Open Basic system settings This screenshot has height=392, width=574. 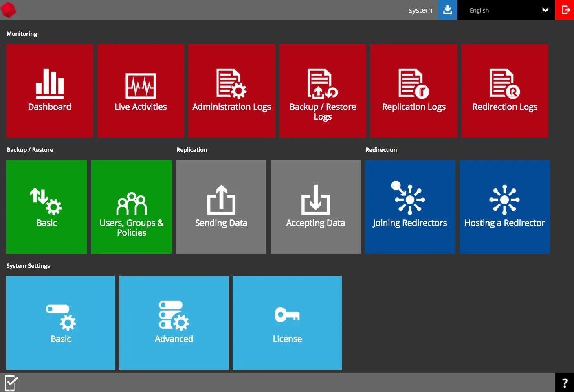coord(60,322)
